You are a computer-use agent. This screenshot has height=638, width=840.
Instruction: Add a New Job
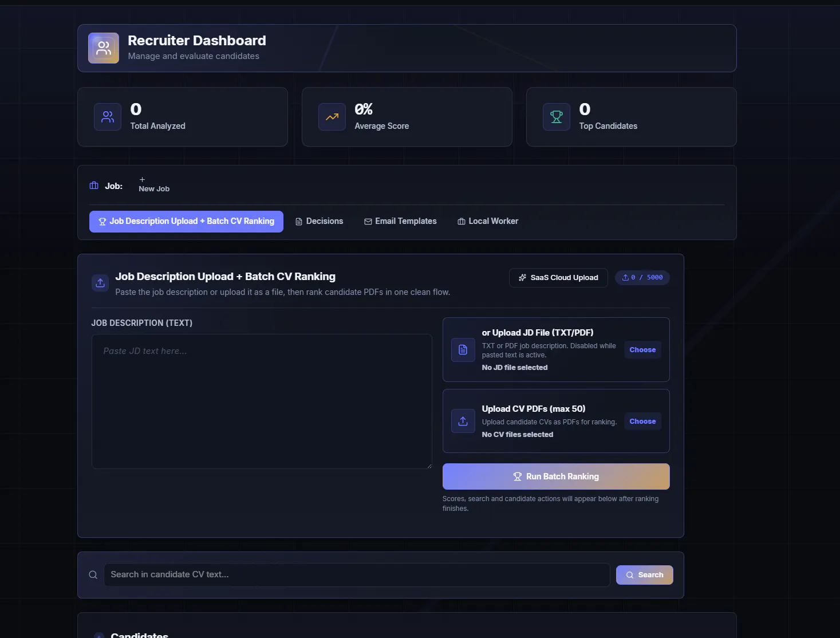(x=154, y=184)
